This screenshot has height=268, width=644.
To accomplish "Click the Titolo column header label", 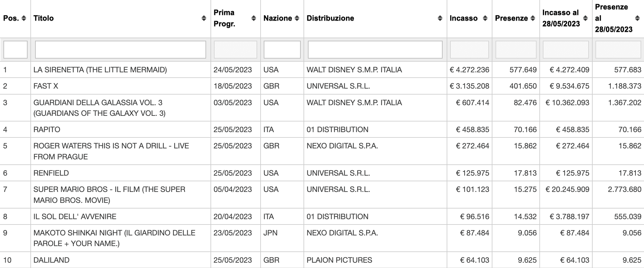I will pos(44,18).
